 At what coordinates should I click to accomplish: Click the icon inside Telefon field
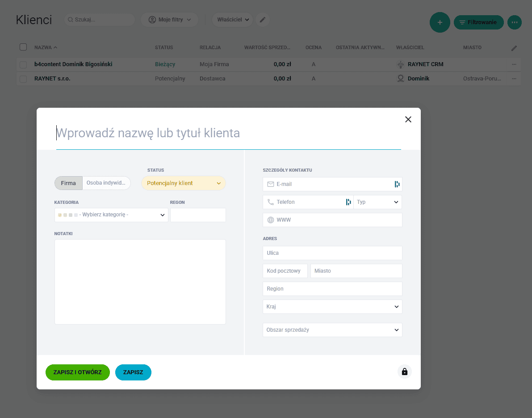[348, 202]
